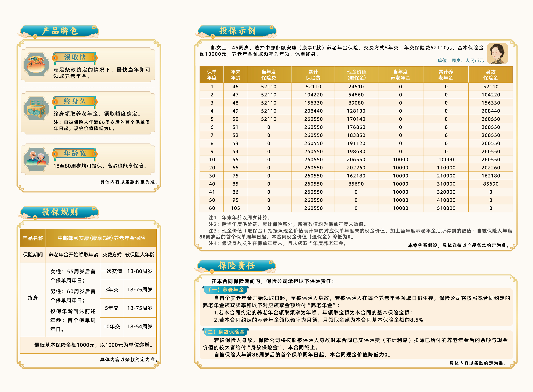Click the 被保险人年龄 header cell
533x392 pixels.
pos(140,255)
